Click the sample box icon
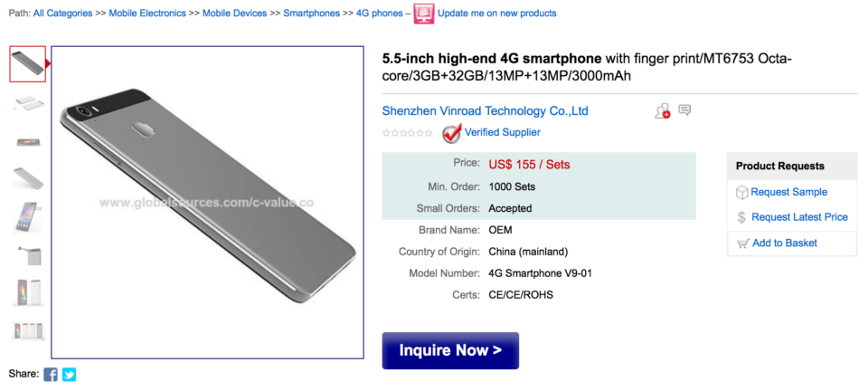 pos(741,192)
